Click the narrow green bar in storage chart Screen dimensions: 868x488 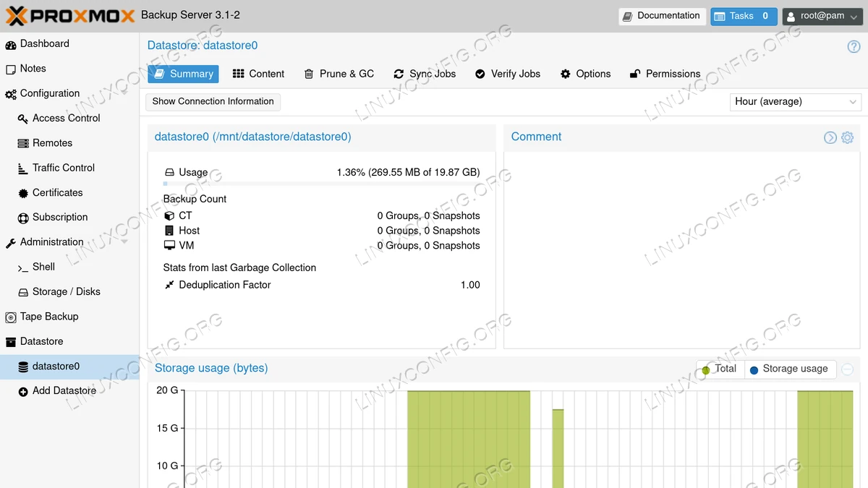(558, 448)
